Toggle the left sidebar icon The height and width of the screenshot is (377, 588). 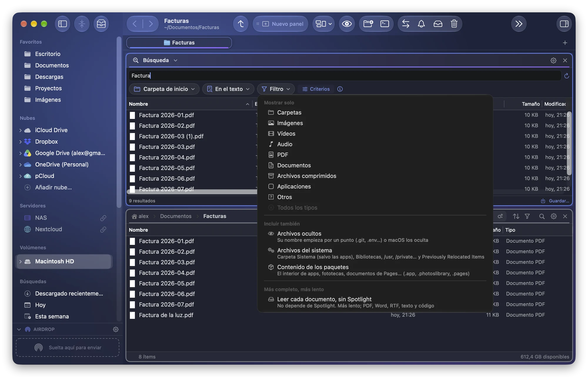[x=62, y=24]
